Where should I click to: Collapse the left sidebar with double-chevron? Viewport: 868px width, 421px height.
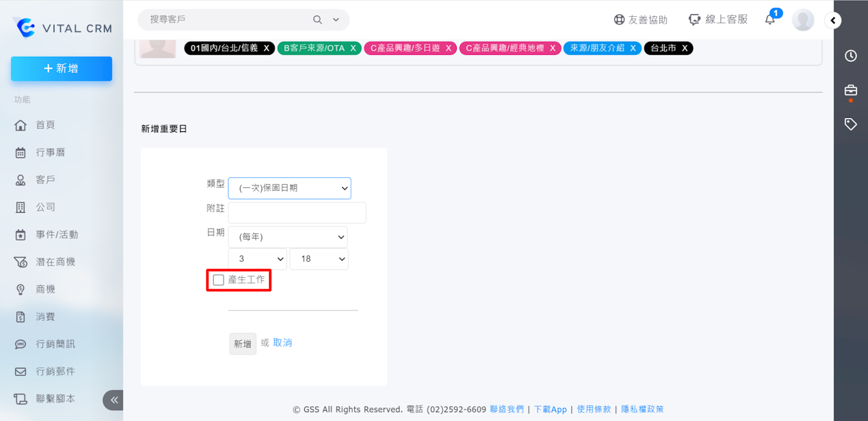coord(114,400)
